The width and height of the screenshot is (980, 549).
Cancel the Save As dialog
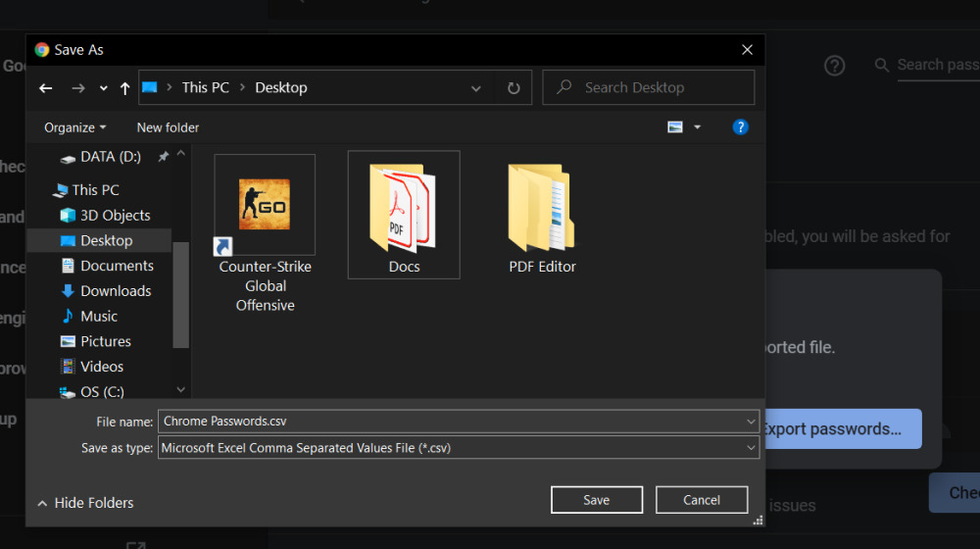point(701,500)
